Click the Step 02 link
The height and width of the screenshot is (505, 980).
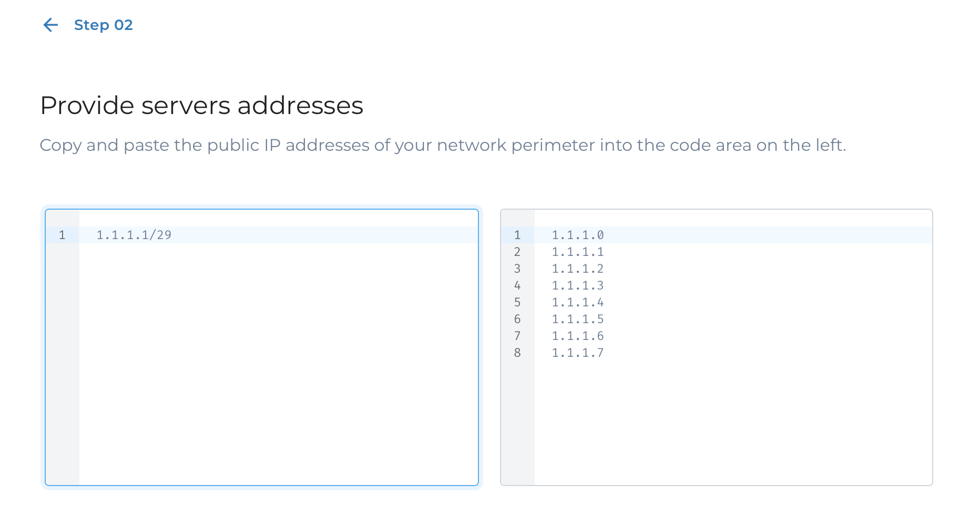tap(103, 25)
